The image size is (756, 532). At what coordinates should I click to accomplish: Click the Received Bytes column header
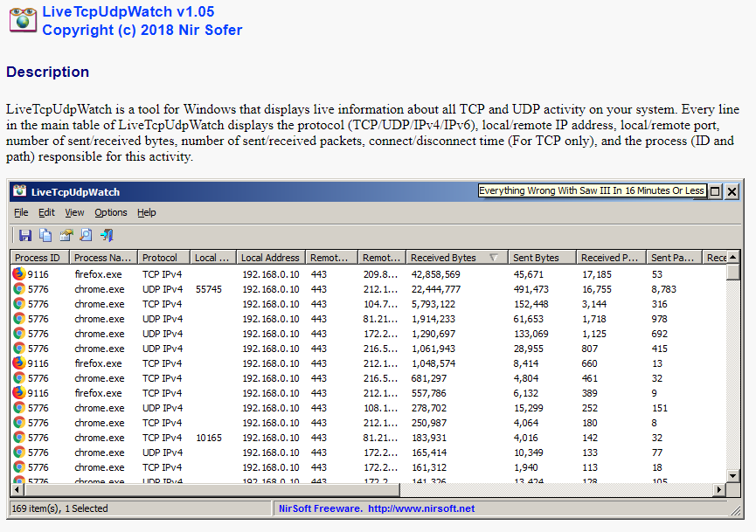[456, 258]
